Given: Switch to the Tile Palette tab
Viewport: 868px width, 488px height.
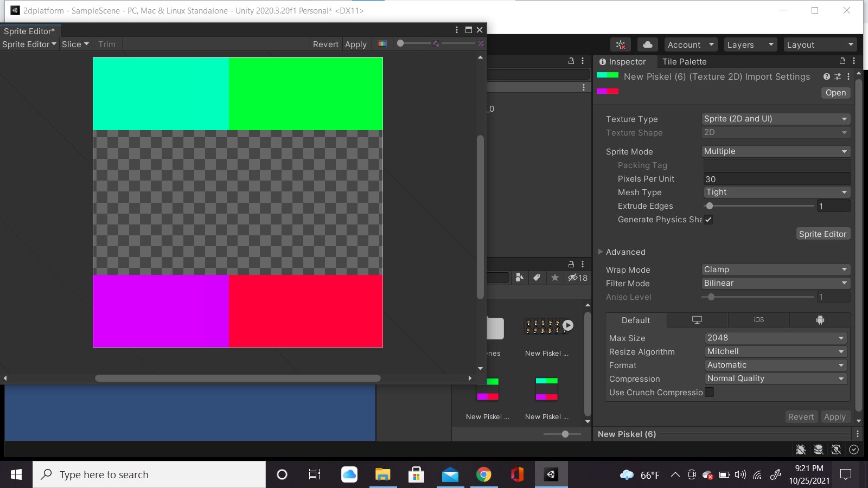Looking at the screenshot, I should pyautogui.click(x=684, y=61).
